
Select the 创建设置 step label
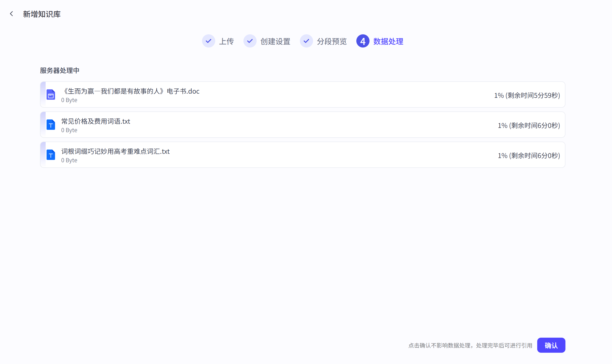(x=275, y=41)
